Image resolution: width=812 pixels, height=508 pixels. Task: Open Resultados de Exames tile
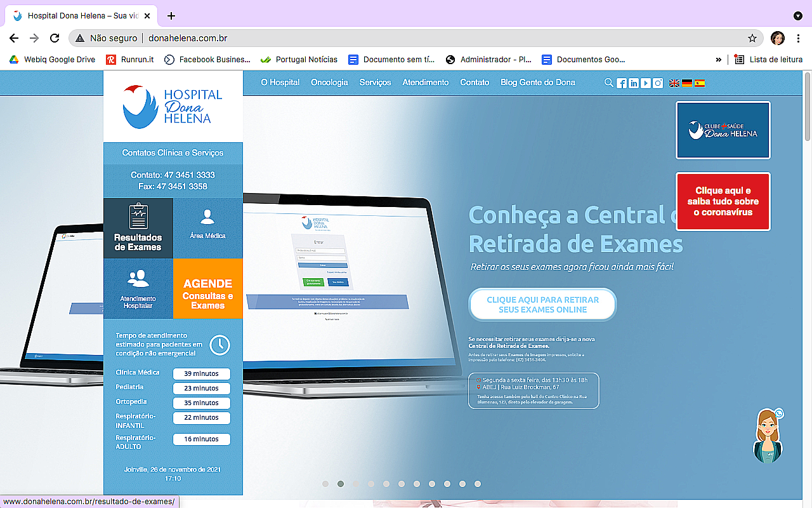click(x=138, y=228)
